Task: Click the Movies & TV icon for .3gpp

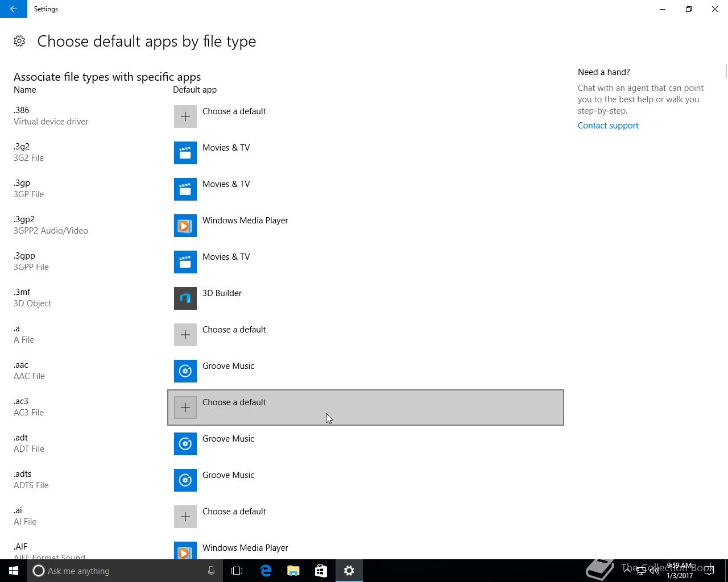Action: point(185,262)
